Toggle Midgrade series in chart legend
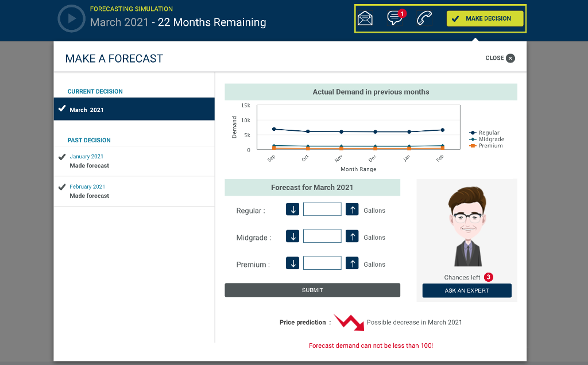 click(486, 139)
